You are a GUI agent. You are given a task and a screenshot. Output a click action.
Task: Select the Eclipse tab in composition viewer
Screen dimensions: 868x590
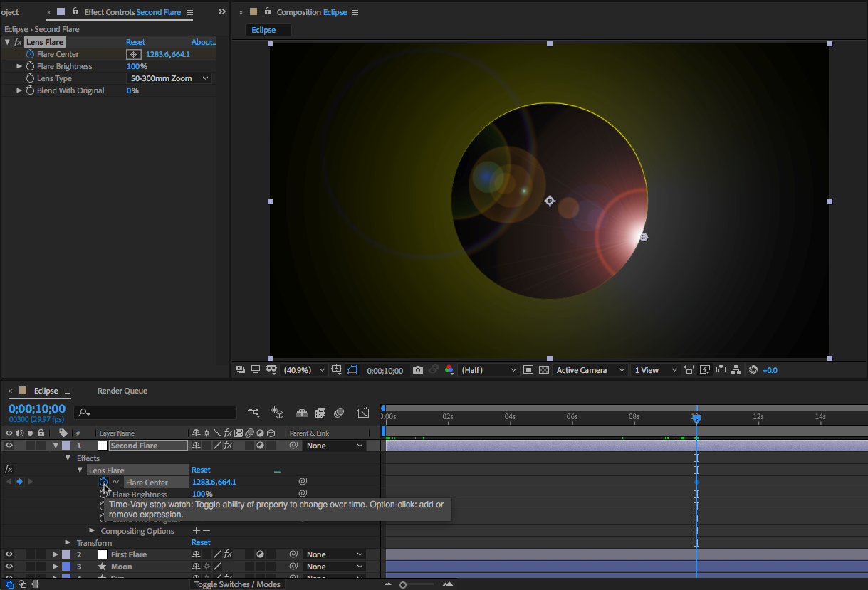263,30
